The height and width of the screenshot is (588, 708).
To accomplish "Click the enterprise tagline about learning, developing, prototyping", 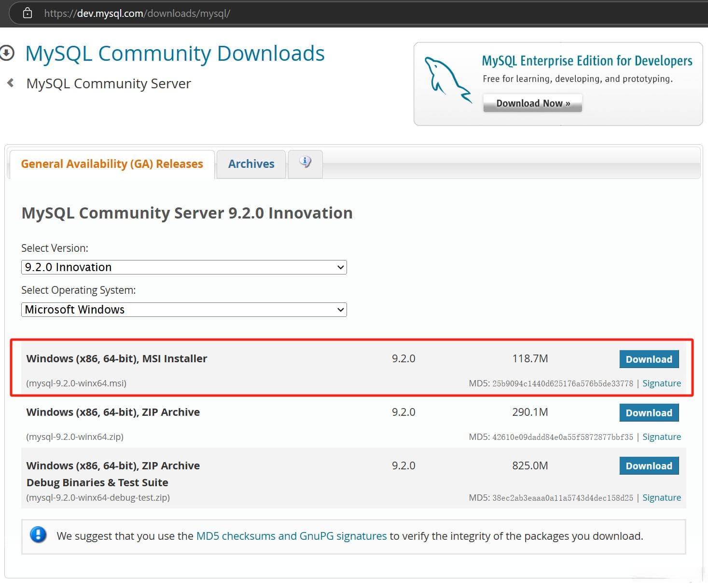I will (x=578, y=79).
